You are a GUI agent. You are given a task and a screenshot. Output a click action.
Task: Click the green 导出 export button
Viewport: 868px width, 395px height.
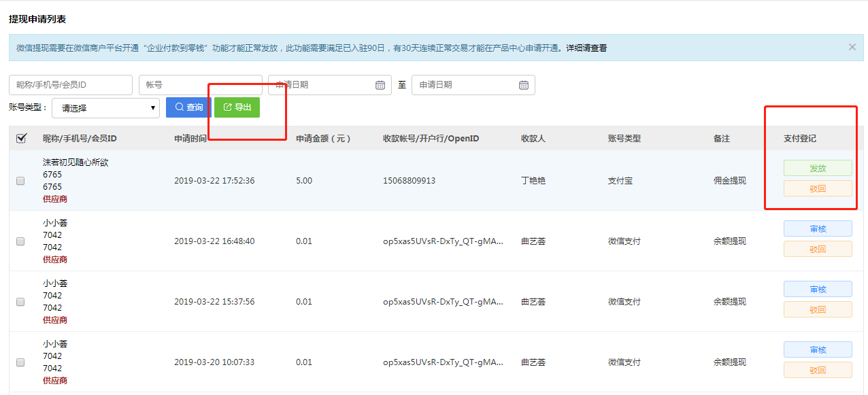click(x=237, y=107)
